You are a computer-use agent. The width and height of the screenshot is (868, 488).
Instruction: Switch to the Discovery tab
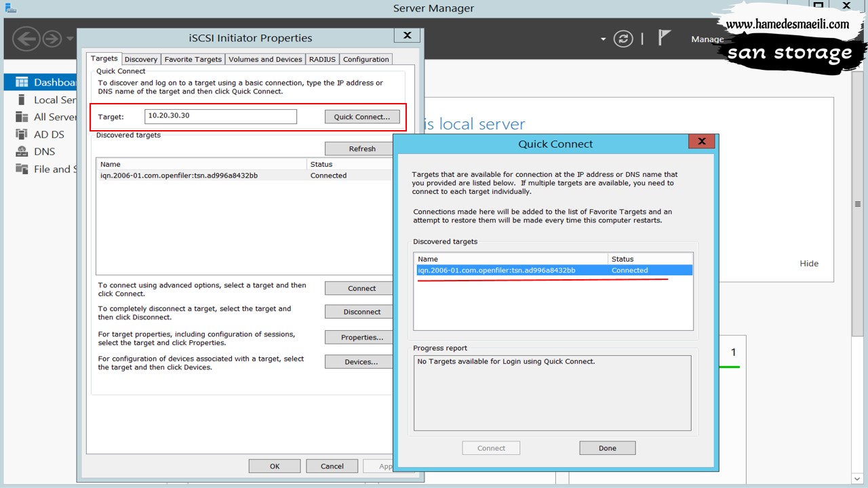[x=141, y=60]
